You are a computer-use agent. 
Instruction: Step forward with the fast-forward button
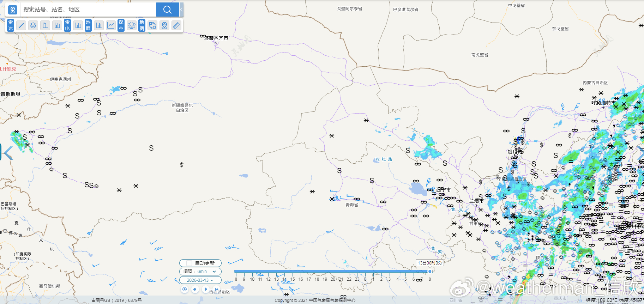[217, 289]
